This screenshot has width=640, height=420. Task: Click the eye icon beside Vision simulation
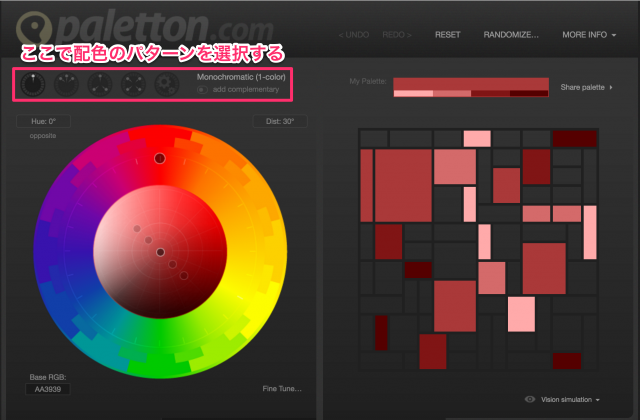[531, 398]
